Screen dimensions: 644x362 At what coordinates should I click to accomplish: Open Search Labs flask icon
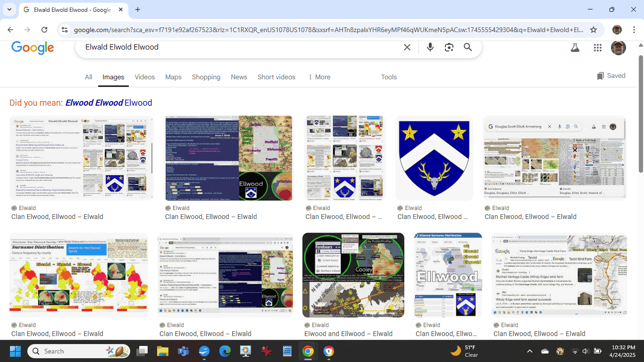coord(575,47)
